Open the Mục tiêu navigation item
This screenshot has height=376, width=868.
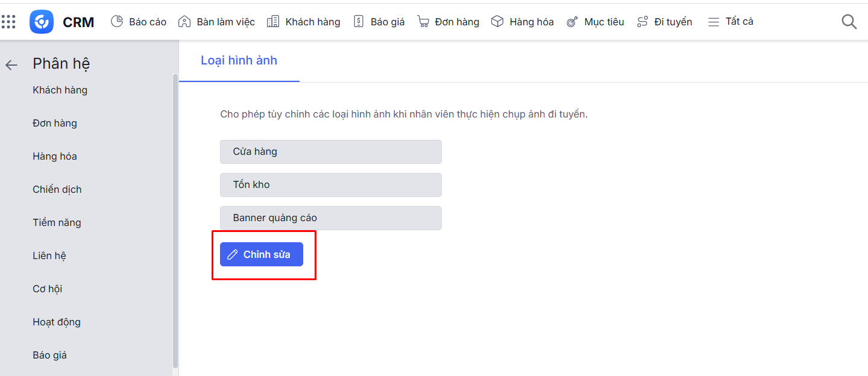[x=596, y=22]
